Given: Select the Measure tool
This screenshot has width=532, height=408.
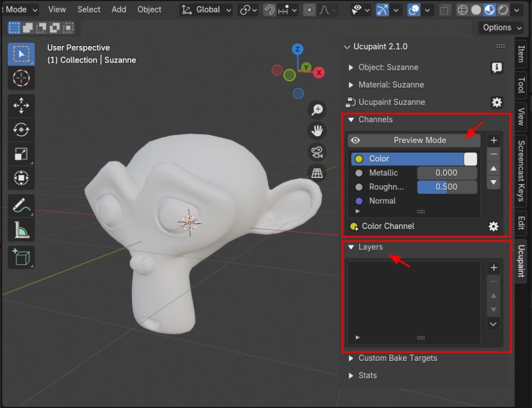Looking at the screenshot, I should 21,230.
